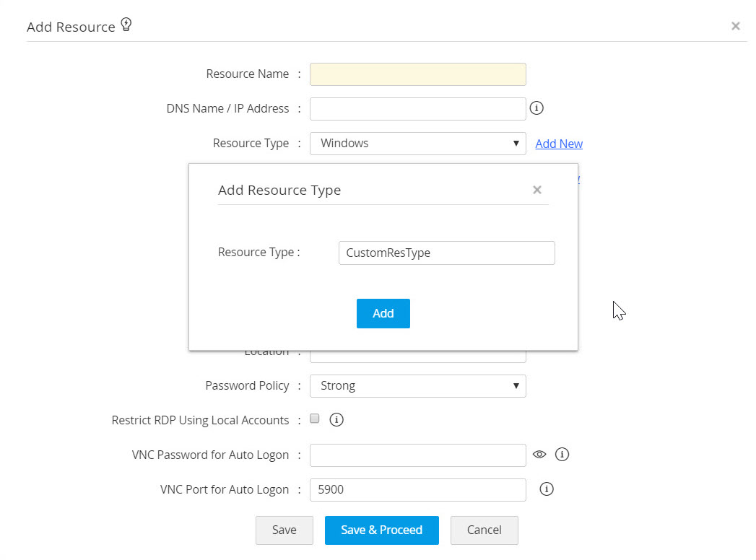Click info icon beside Restrict RDP checkbox
This screenshot has height=560, width=756.
(x=336, y=419)
